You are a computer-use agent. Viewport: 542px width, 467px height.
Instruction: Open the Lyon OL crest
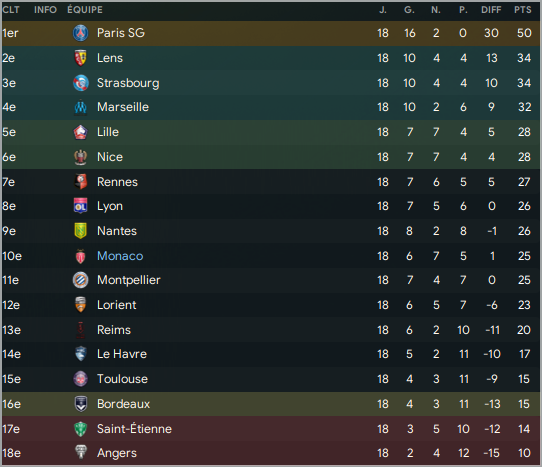point(81,206)
